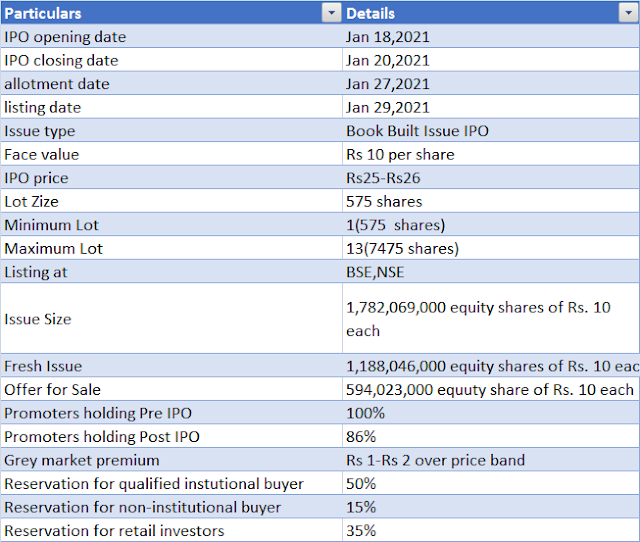Select the '50%' cell
The image size is (640, 542).
(491, 484)
